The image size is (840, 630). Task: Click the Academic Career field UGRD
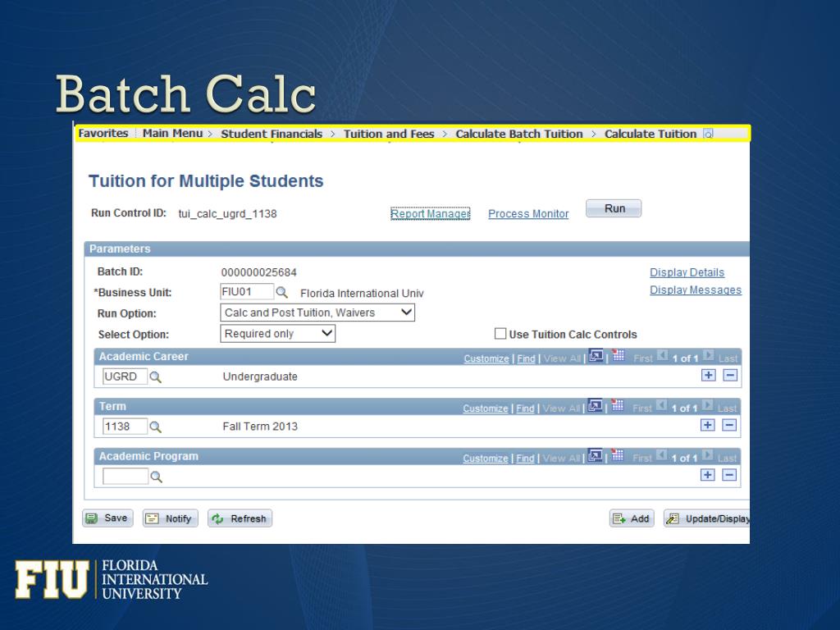[125, 377]
